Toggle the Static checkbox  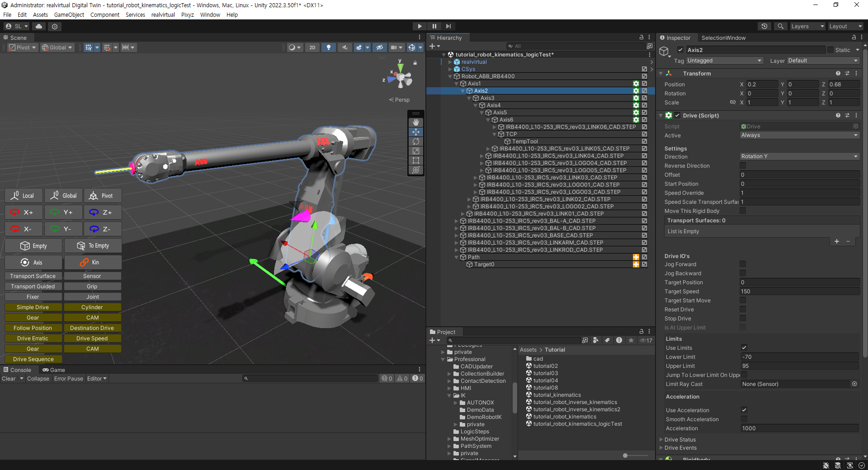(830, 50)
